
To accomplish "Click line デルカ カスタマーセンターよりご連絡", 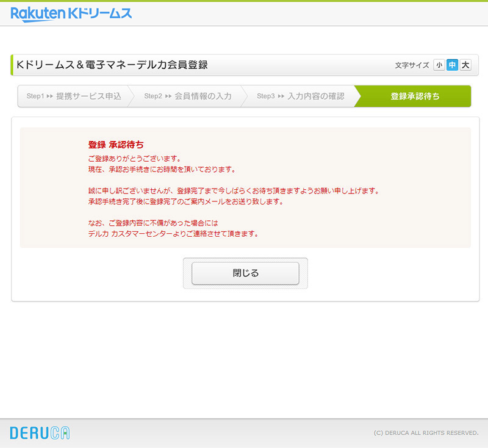I will coord(173,234).
